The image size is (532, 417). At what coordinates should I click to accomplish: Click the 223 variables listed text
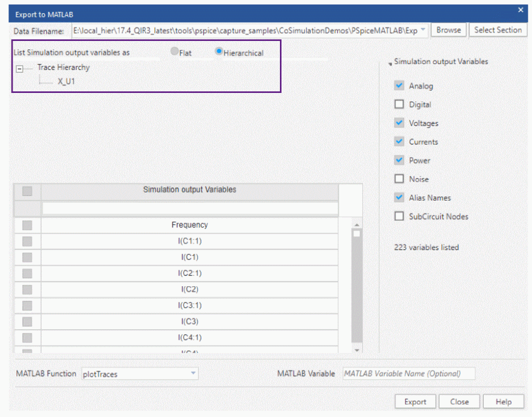(x=426, y=247)
